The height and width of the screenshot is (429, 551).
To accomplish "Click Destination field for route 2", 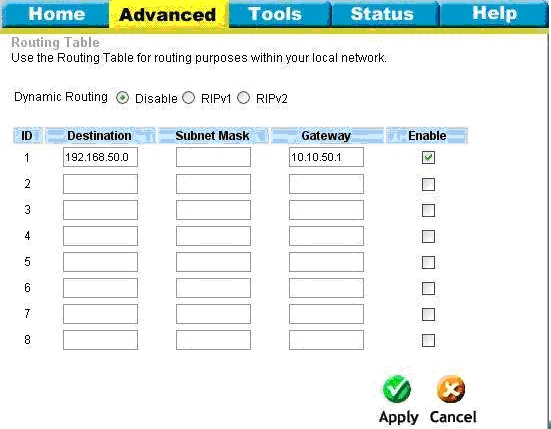I will click(101, 184).
